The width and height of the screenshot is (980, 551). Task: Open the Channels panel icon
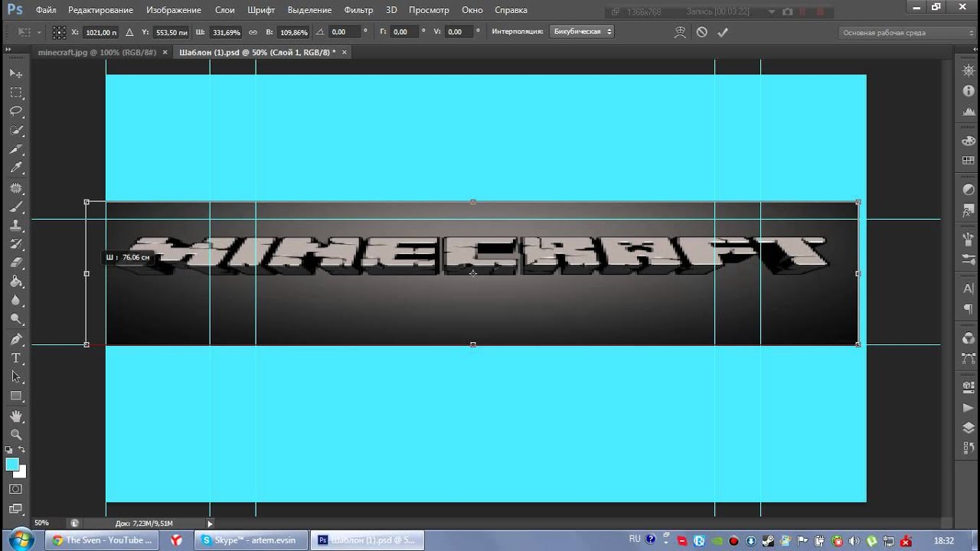coord(969,337)
